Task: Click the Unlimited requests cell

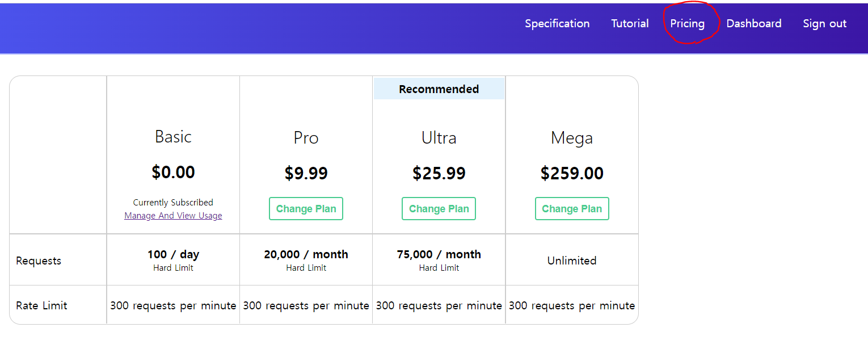Action: (x=572, y=260)
